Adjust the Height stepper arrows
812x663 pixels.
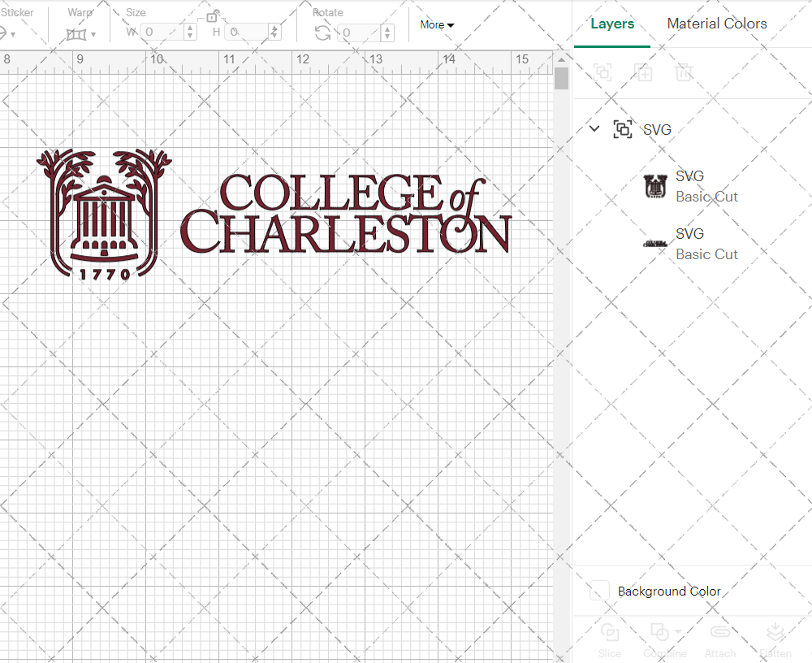tap(275, 32)
